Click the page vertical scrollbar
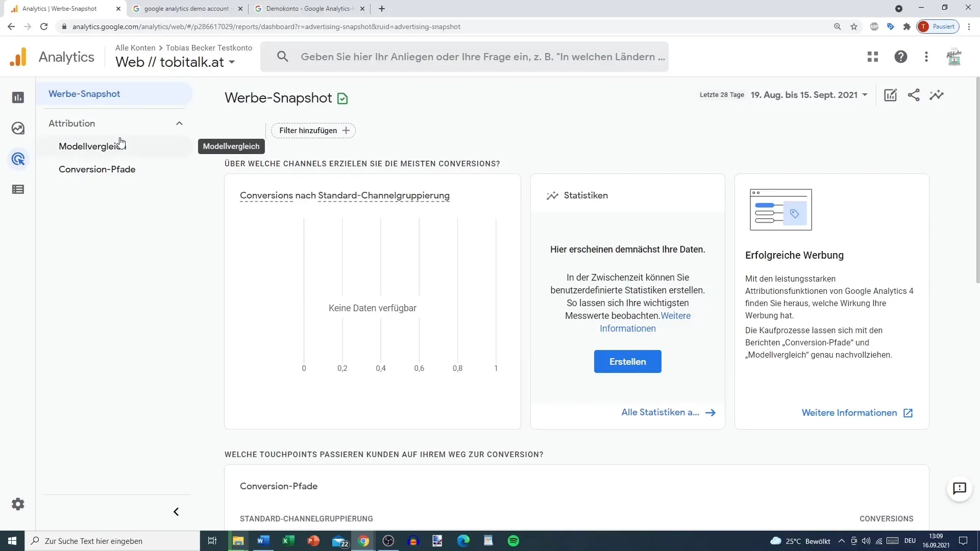Viewport: 980px width, 551px height. (977, 180)
